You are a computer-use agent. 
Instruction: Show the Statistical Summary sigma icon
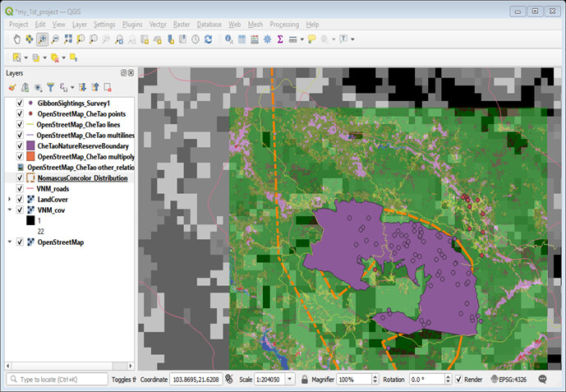click(x=280, y=39)
